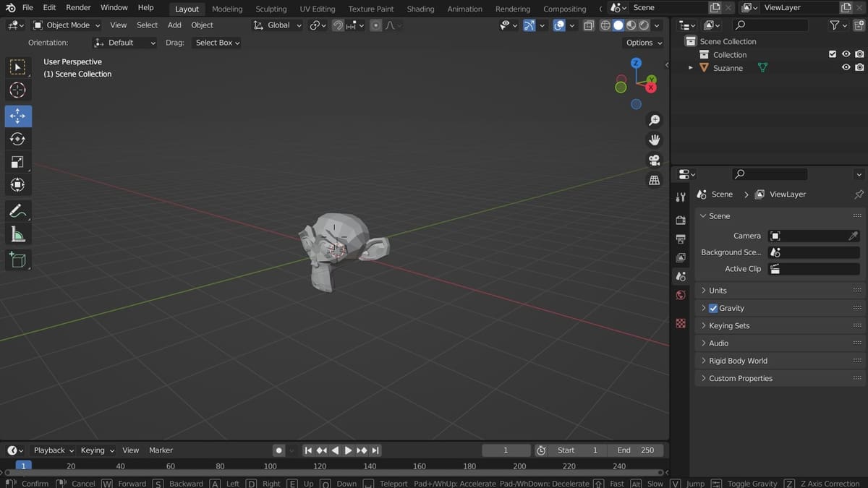This screenshot has height=488, width=868.
Task: Activate the Rotate tool
Action: [18, 139]
